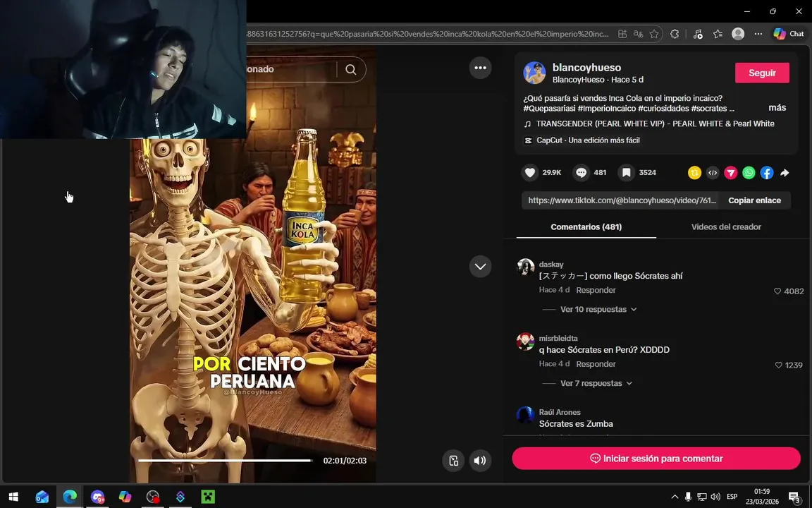Image resolution: width=812 pixels, height=508 pixels.
Task: Add page to favorites with the star icon
Action: tap(655, 34)
